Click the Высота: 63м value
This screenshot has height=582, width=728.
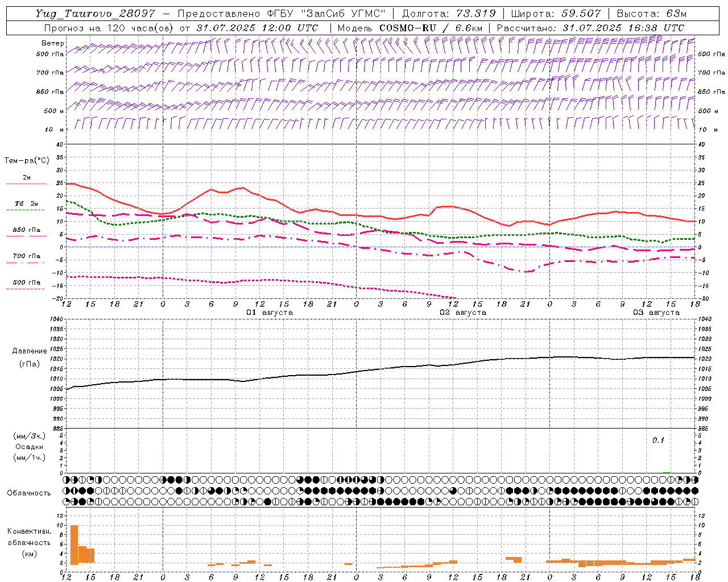pos(651,14)
